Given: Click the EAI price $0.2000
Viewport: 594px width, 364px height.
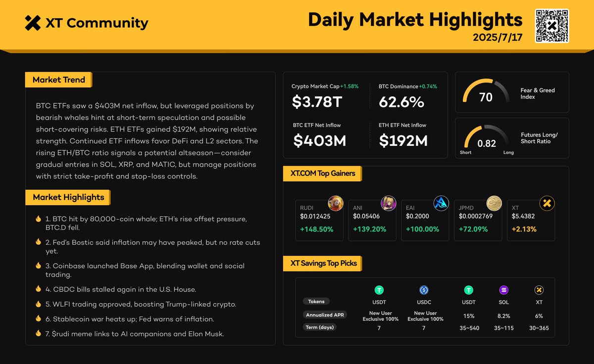Looking at the screenshot, I should click(417, 216).
